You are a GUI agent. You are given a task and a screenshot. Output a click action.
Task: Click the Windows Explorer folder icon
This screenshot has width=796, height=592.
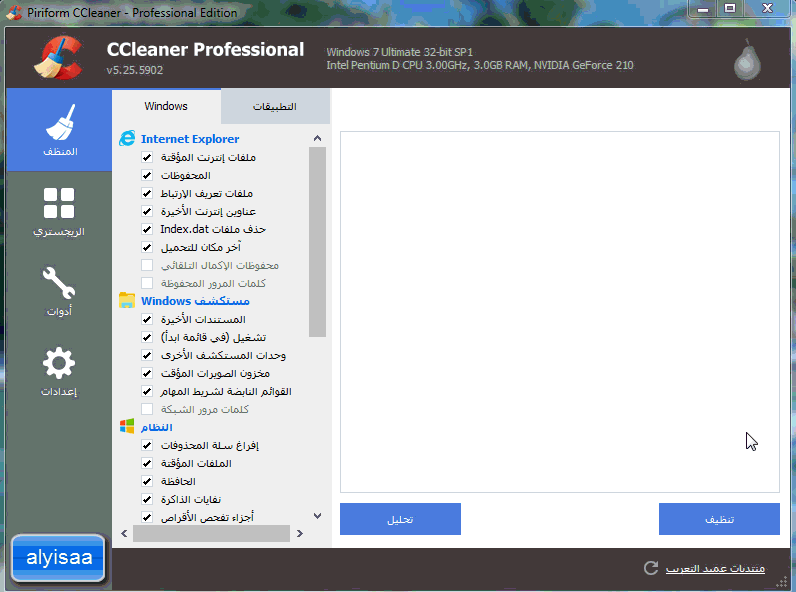click(127, 300)
